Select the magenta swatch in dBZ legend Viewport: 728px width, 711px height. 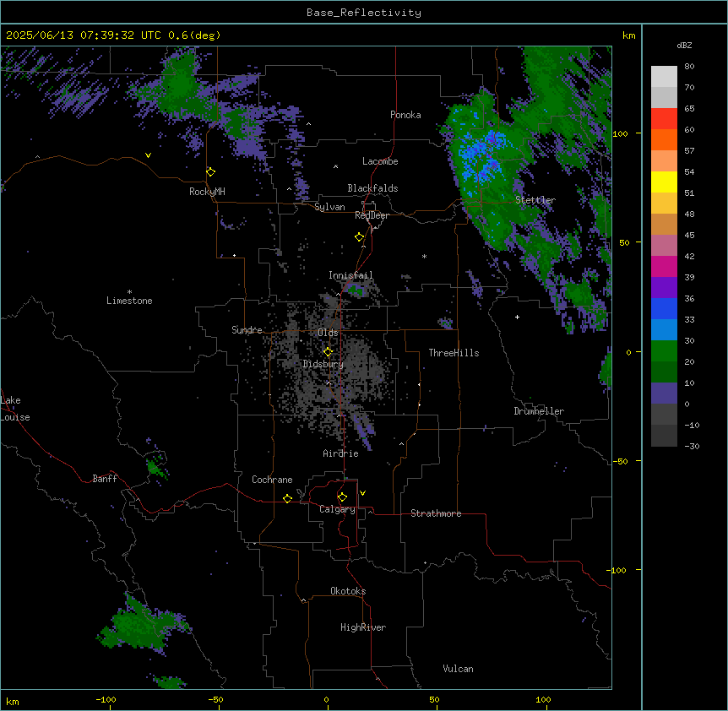pyautogui.click(x=664, y=266)
